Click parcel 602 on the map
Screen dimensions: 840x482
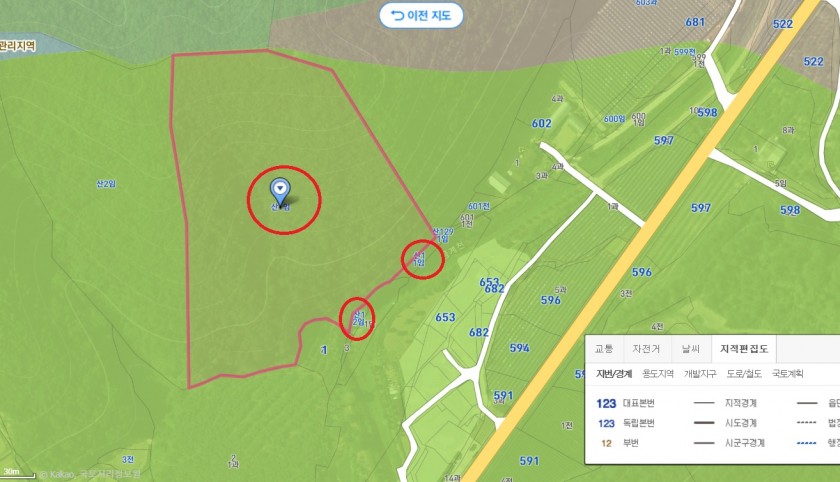[x=541, y=123]
